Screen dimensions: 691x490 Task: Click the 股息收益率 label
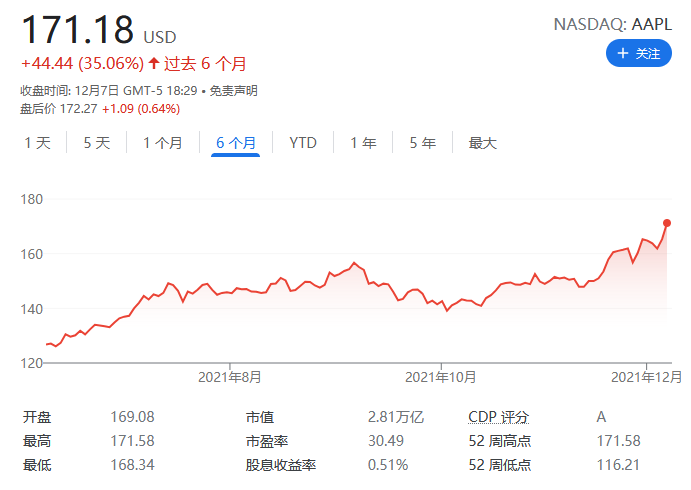[281, 465]
